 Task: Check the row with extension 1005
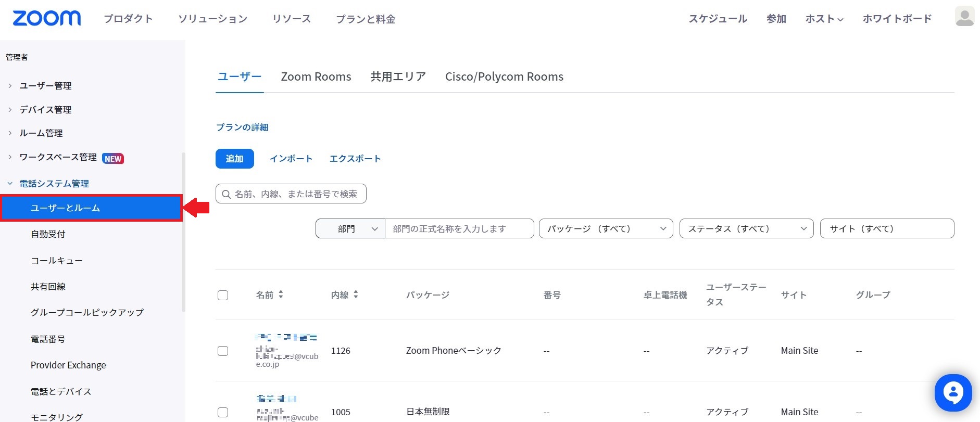(x=223, y=412)
